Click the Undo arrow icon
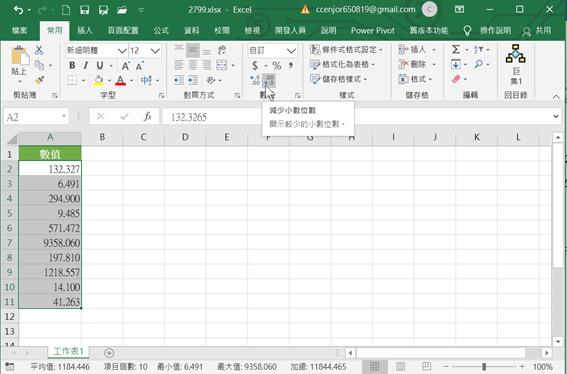567x374 pixels. (x=18, y=10)
